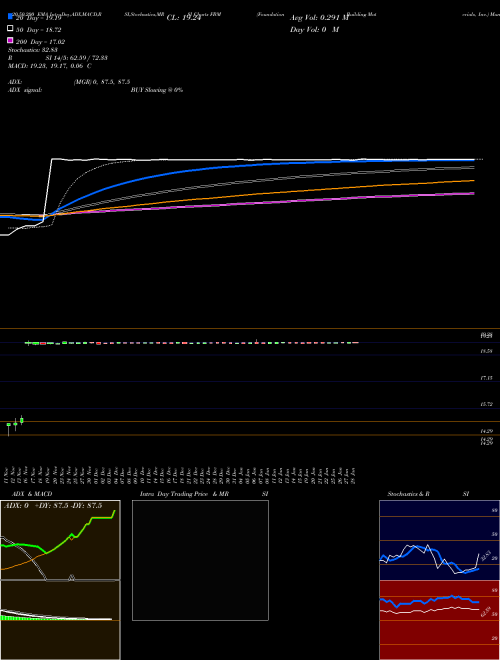Click the Stochastics & RSI panel title

(428, 494)
